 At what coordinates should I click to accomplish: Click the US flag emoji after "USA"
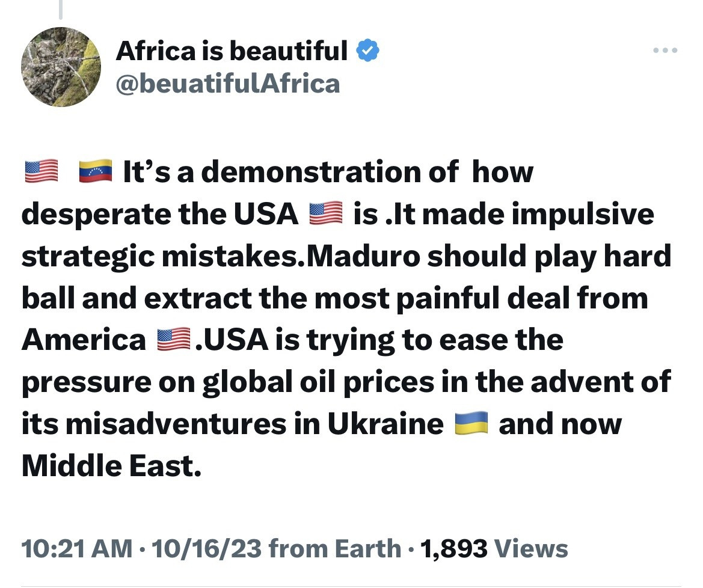point(325,215)
